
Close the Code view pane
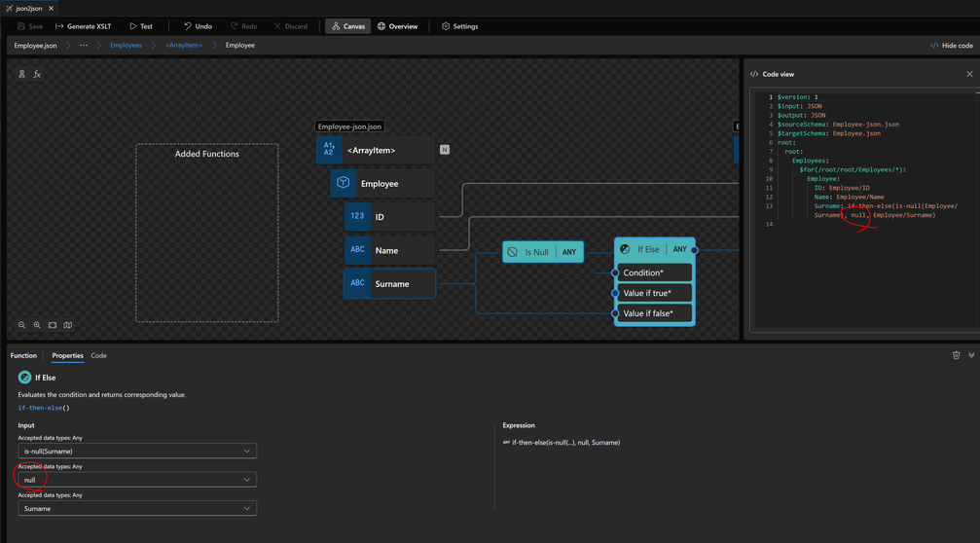969,74
